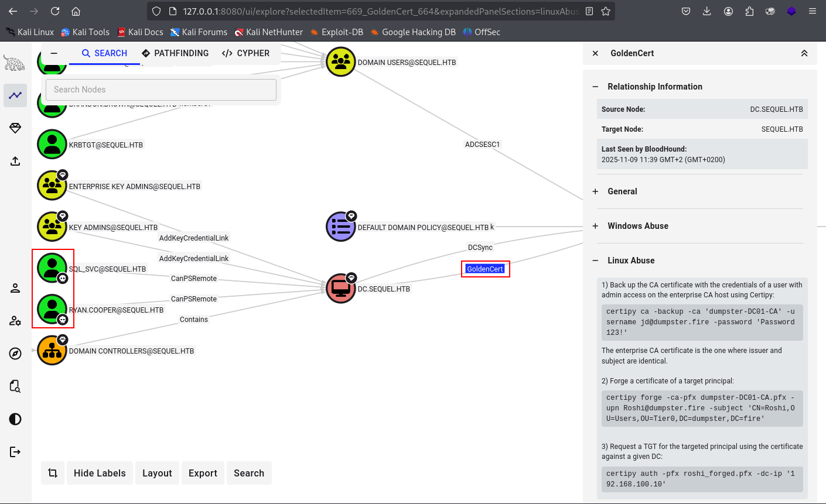The width and height of the screenshot is (826, 504).
Task: Click the Search Nodes input field
Action: pyautogui.click(x=161, y=90)
